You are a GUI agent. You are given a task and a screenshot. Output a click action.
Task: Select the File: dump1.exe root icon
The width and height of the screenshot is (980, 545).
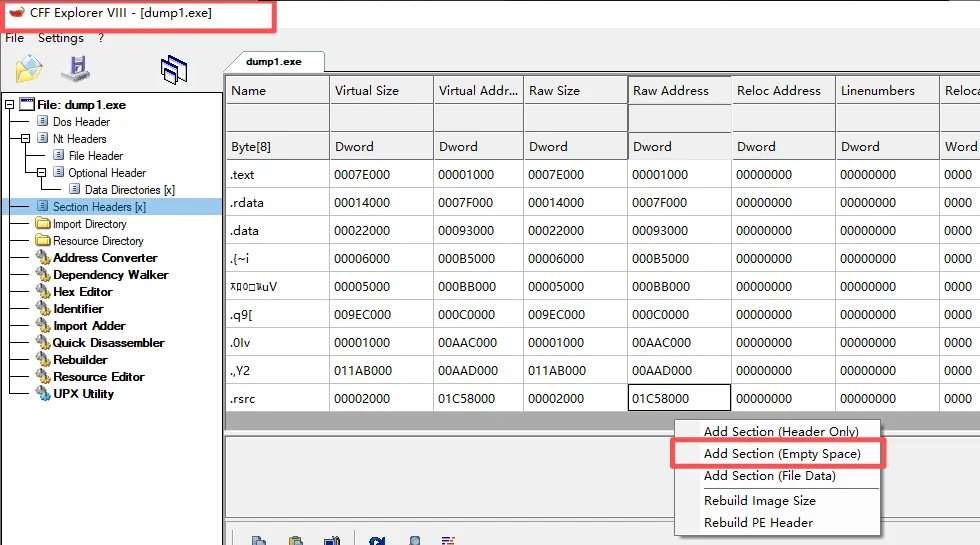27,104
